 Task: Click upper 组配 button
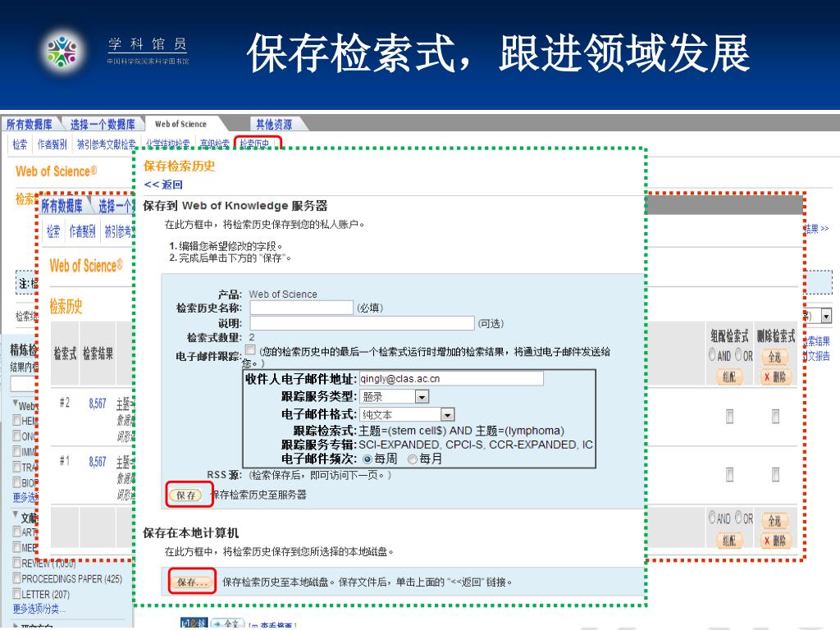coord(729,377)
